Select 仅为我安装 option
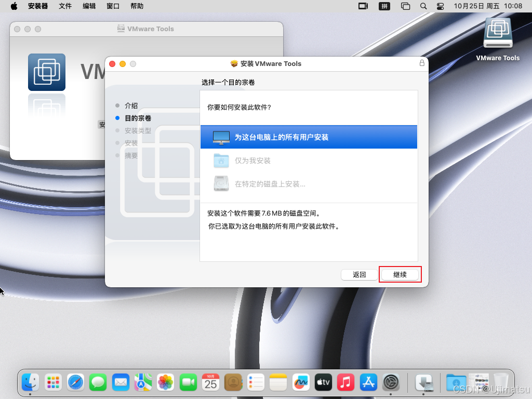532x399 pixels. pos(309,161)
